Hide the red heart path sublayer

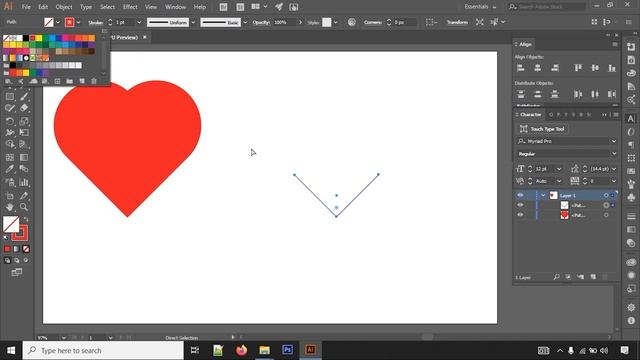(x=520, y=215)
